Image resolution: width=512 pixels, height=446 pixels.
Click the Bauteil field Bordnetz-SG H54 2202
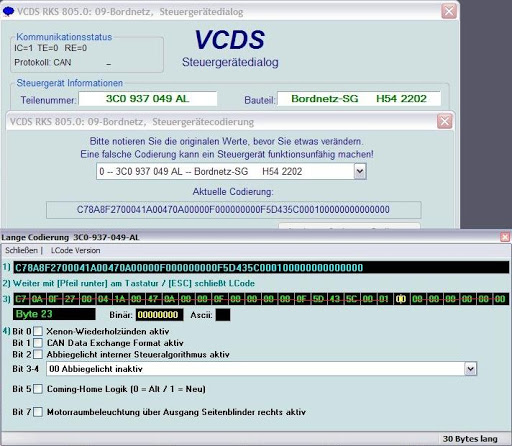coord(359,99)
